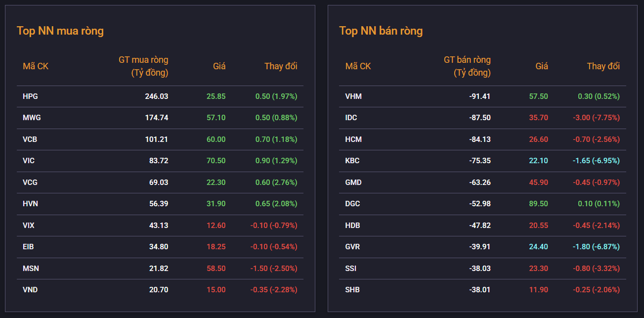Image resolution: width=644 pixels, height=318 pixels.
Task: Click KBC change -1.65 (-6.95%)
Action: (x=596, y=161)
